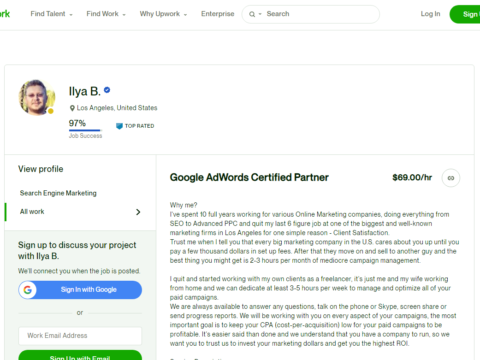Click the Upwork logo
The image size is (480, 360).
(x=5, y=14)
